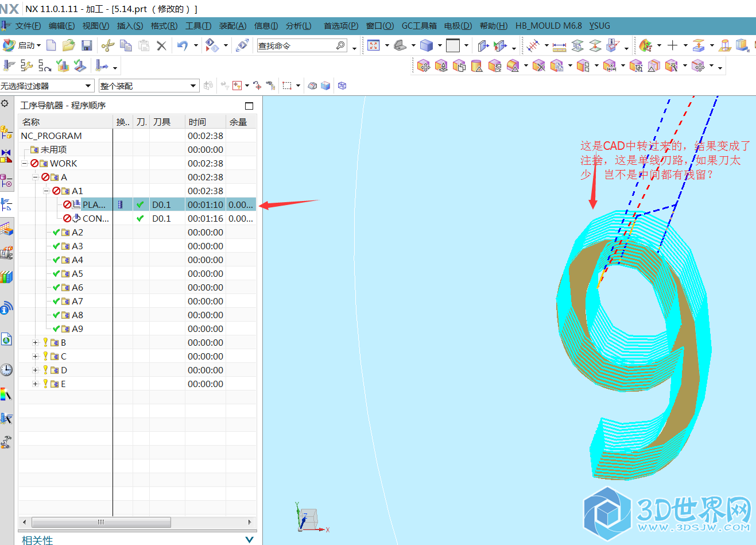The width and height of the screenshot is (756, 545).
Task: Open the 分析(L) menu
Action: tap(298, 26)
